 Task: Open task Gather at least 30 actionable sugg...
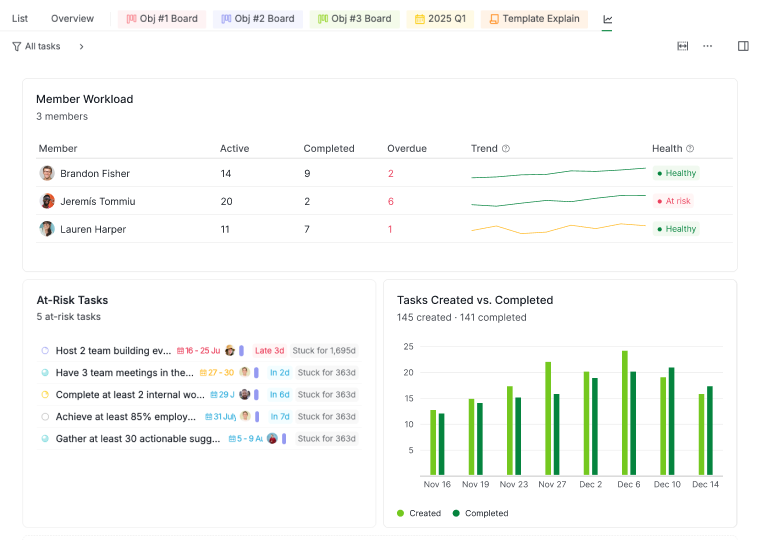click(138, 439)
